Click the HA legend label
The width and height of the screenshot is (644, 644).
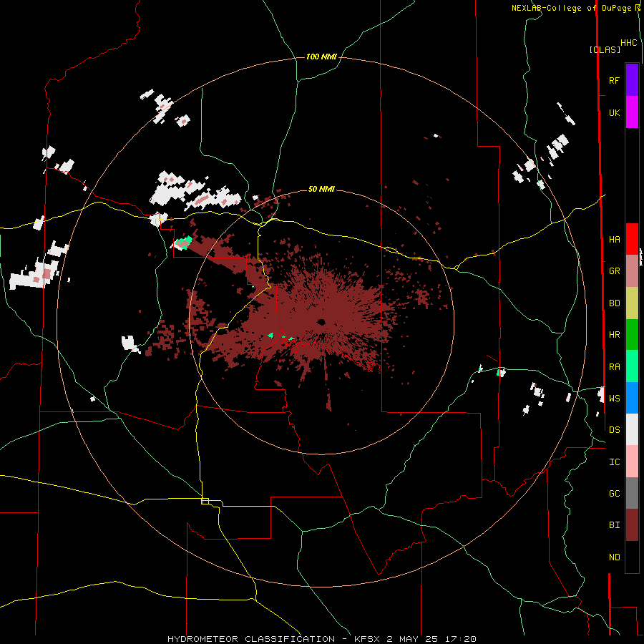tap(614, 239)
